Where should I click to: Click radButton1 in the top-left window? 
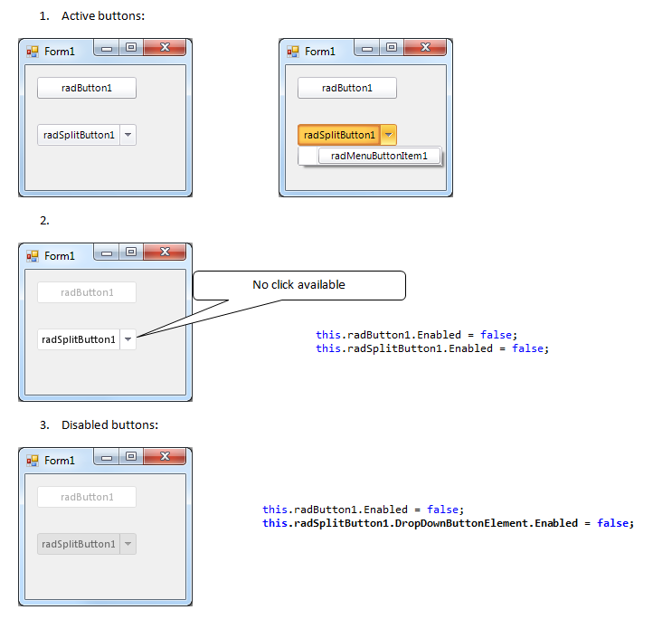click(87, 88)
